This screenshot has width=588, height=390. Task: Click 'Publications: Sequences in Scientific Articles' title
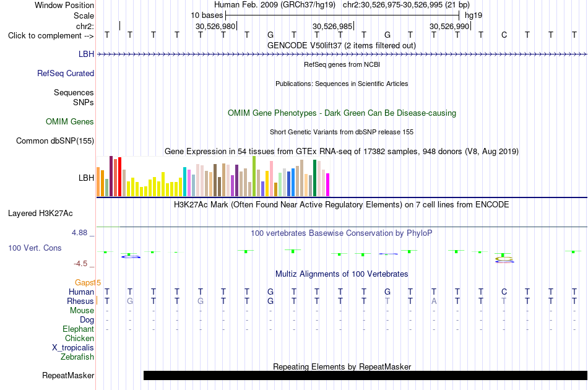point(342,84)
